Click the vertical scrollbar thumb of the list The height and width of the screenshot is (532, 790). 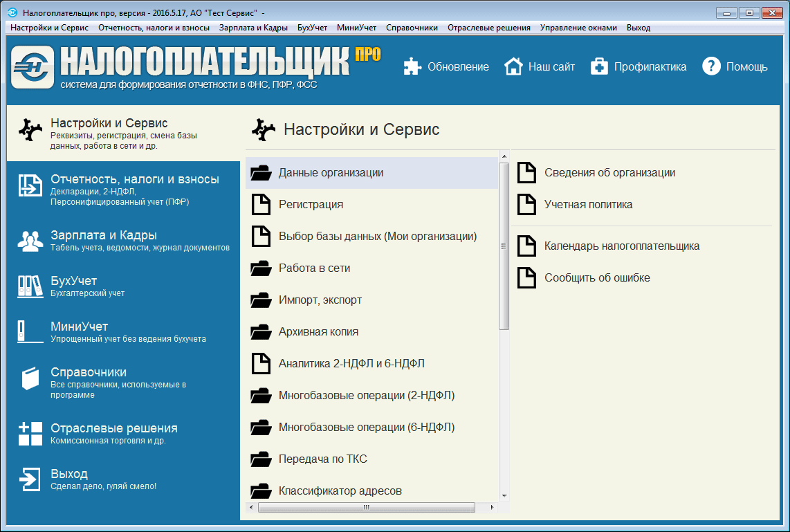point(504,246)
